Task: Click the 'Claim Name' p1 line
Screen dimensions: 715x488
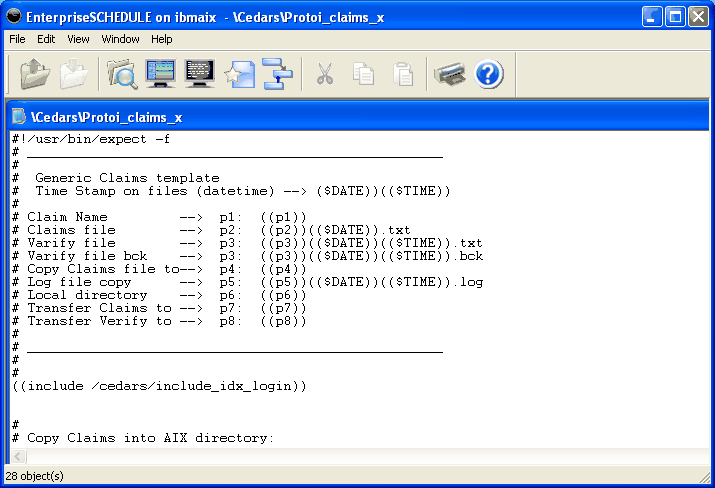Action: 159,217
